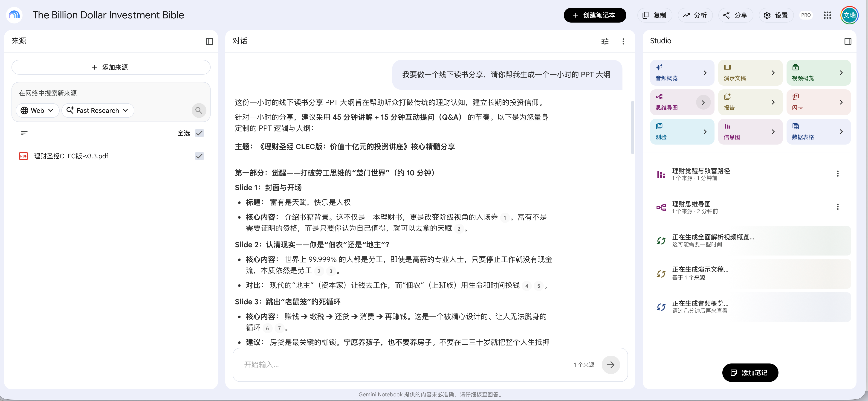This screenshot has height=401, width=868.
Task: Click 创建笔记本 button
Action: coord(595,15)
